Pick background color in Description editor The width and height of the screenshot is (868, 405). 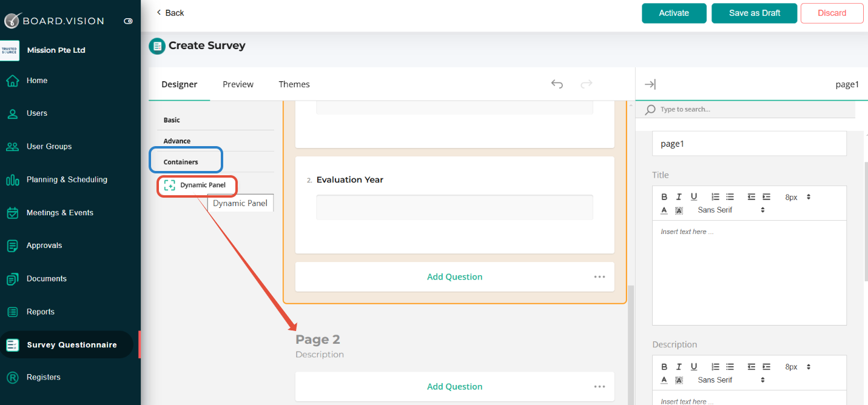pyautogui.click(x=679, y=380)
